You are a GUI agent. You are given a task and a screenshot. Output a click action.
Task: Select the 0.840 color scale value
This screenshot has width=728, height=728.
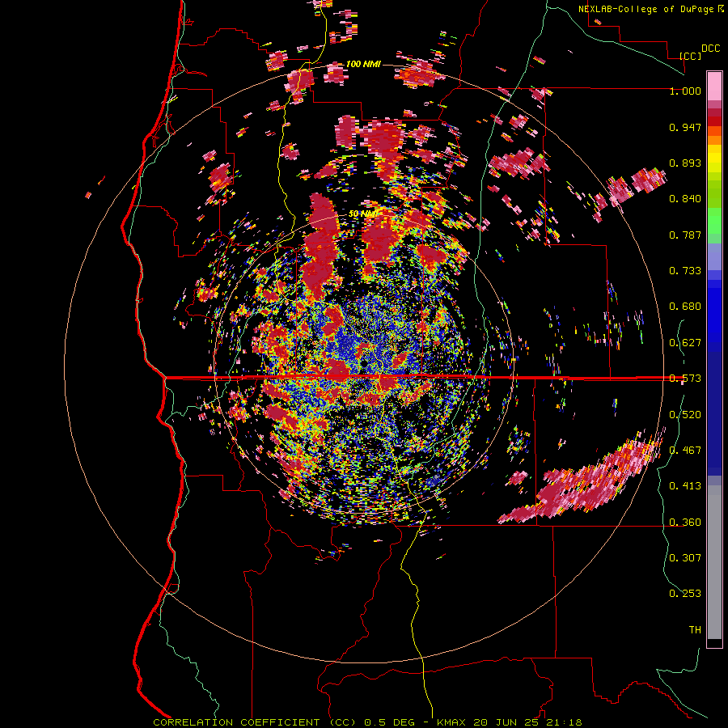[x=685, y=199]
